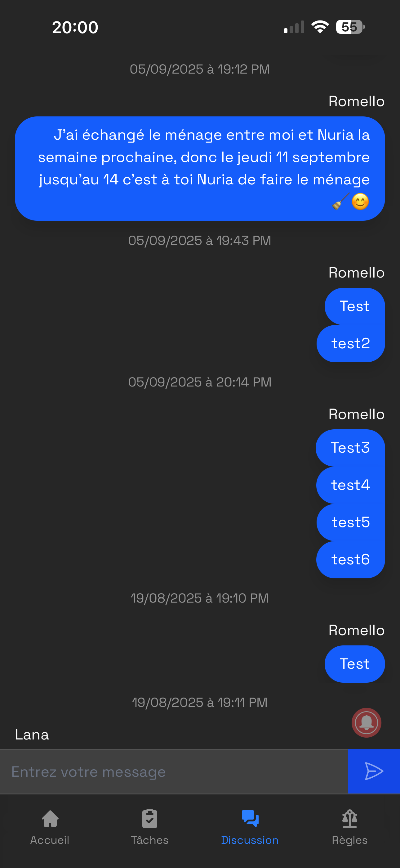Tap the red notification bell icon
This screenshot has width=400, height=868.
(x=366, y=722)
